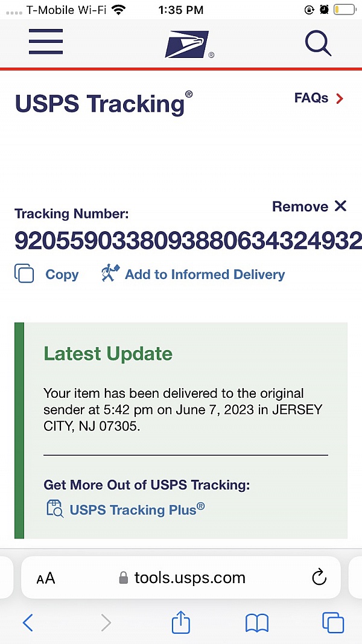
Task: Open the site search magnifier
Action: [317, 43]
